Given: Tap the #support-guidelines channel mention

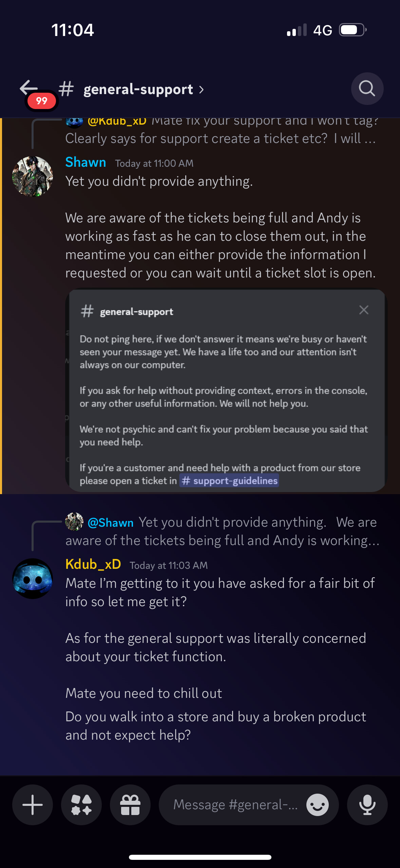Looking at the screenshot, I should click(229, 481).
